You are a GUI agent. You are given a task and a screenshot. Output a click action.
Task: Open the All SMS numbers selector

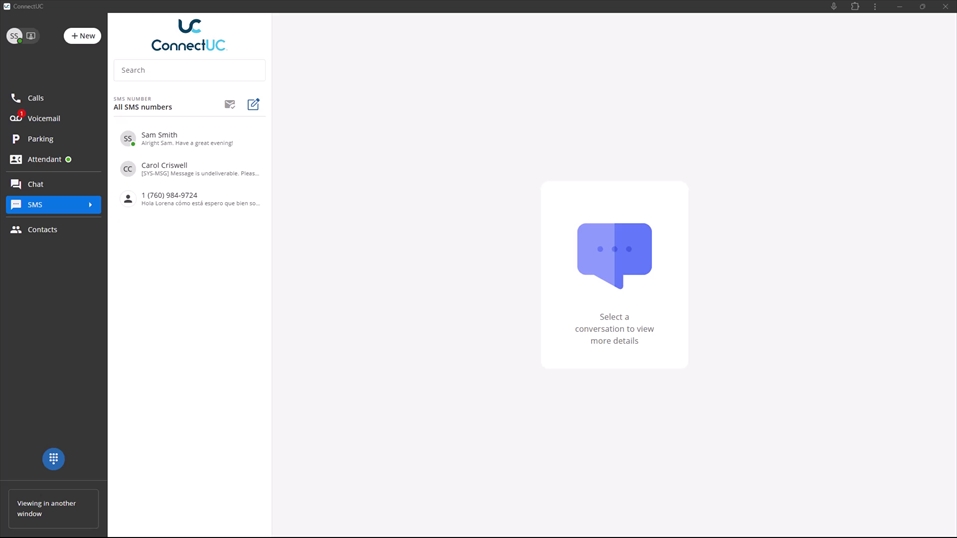tap(143, 107)
